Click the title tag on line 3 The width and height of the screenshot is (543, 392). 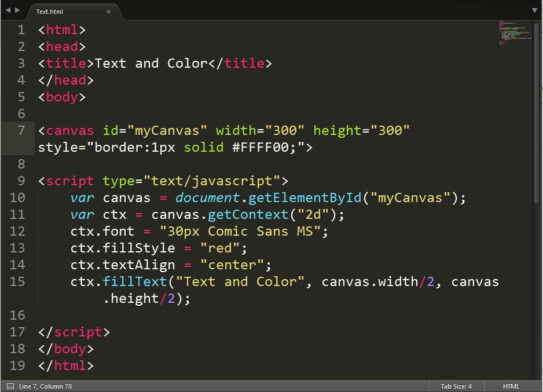pyautogui.click(x=64, y=63)
